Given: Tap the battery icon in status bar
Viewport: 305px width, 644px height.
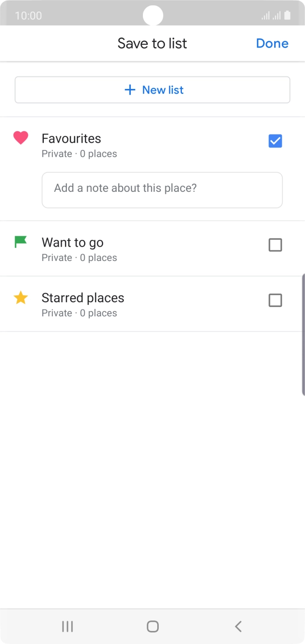Looking at the screenshot, I should (288, 15).
